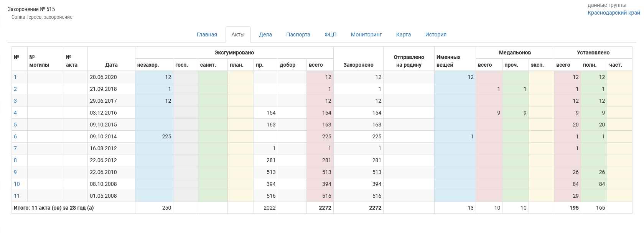
Task: Open the Главная tab
Action: tap(207, 34)
